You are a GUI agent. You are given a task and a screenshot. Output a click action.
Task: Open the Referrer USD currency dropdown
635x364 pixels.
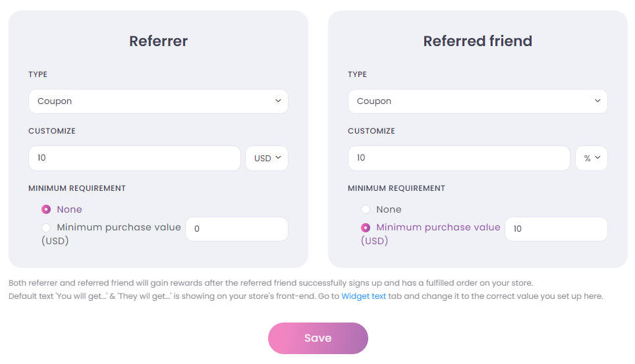267,158
